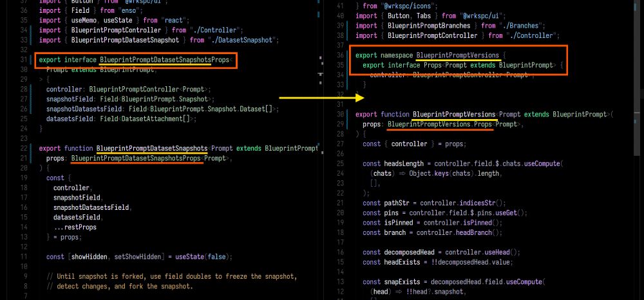Click BlueprintPromptDatasetSnapshotsProps in the export interface line
The height and width of the screenshot is (300, 644).
164,60
